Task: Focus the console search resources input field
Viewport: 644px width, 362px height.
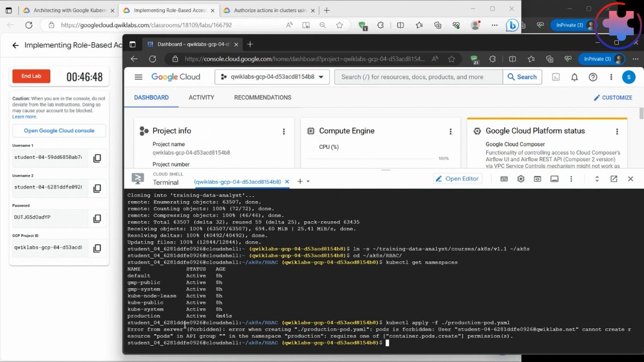Action: click(419, 77)
